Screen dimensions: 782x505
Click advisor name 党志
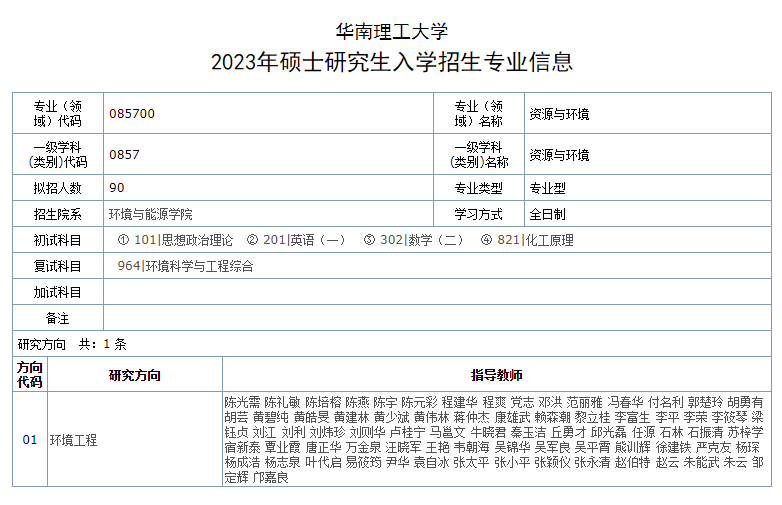pos(522,402)
